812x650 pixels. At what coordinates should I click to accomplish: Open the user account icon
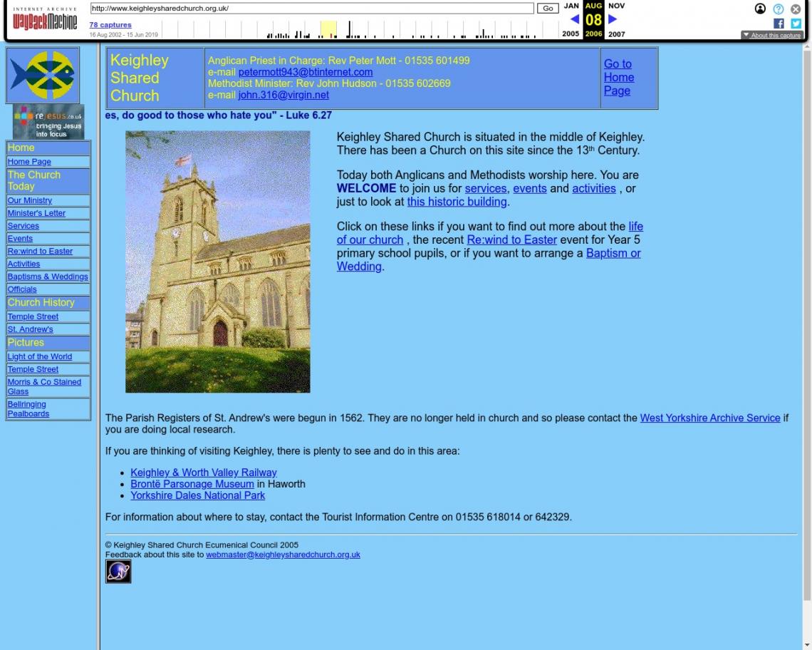(x=760, y=9)
